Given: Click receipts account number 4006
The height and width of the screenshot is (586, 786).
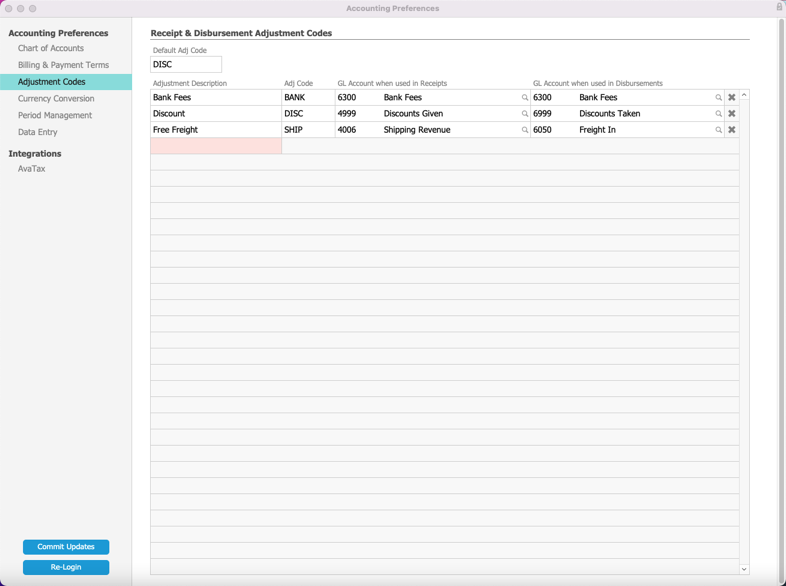Looking at the screenshot, I should (347, 130).
